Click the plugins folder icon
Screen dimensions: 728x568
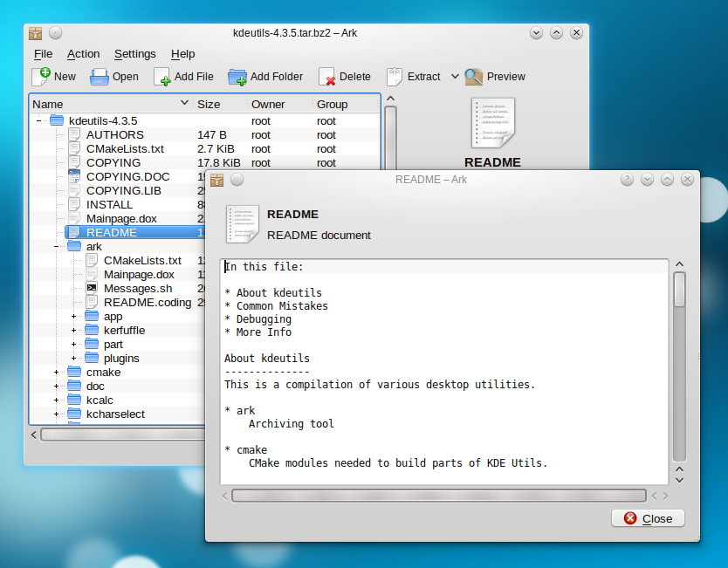coord(92,358)
